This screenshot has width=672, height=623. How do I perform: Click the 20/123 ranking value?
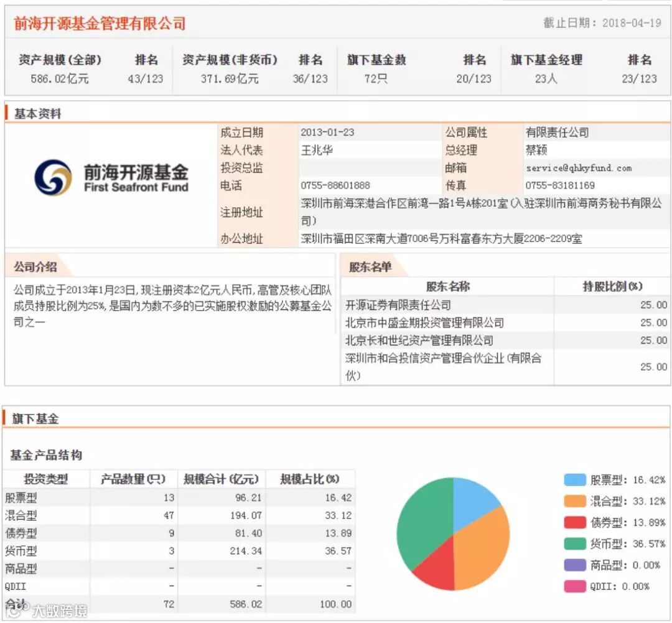pos(474,79)
